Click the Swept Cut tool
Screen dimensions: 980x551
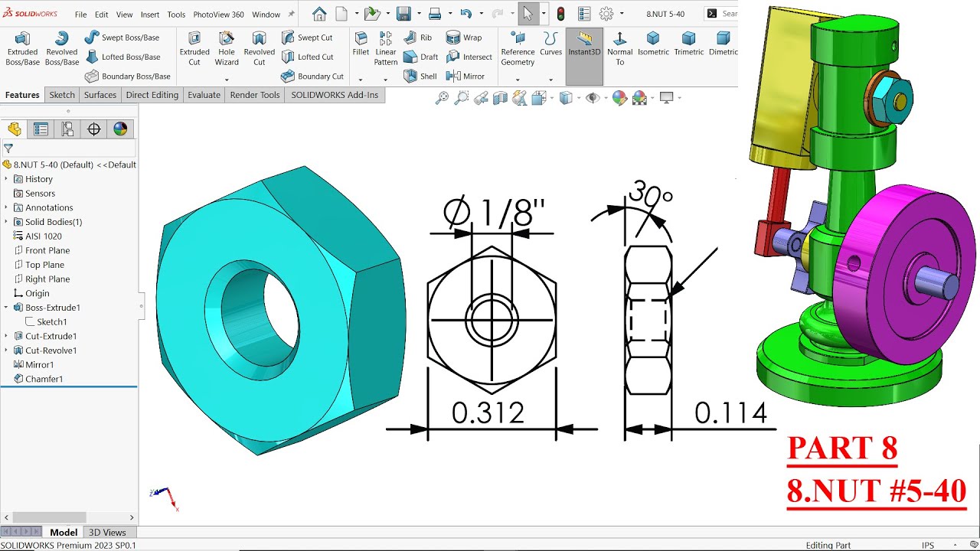coord(307,37)
